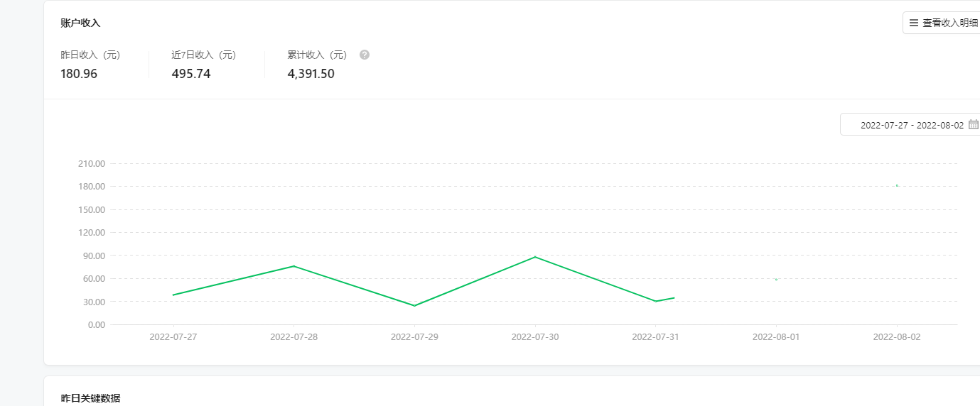This screenshot has height=406, width=980.
Task: Select the chart line point above 2022-07-27
Action: pyautogui.click(x=173, y=295)
